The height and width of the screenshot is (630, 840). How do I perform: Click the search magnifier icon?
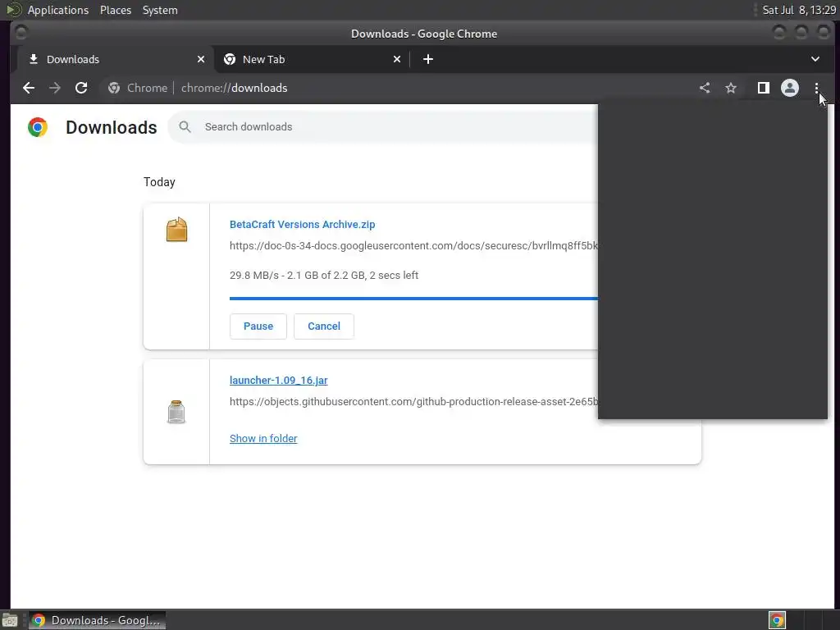pos(185,127)
